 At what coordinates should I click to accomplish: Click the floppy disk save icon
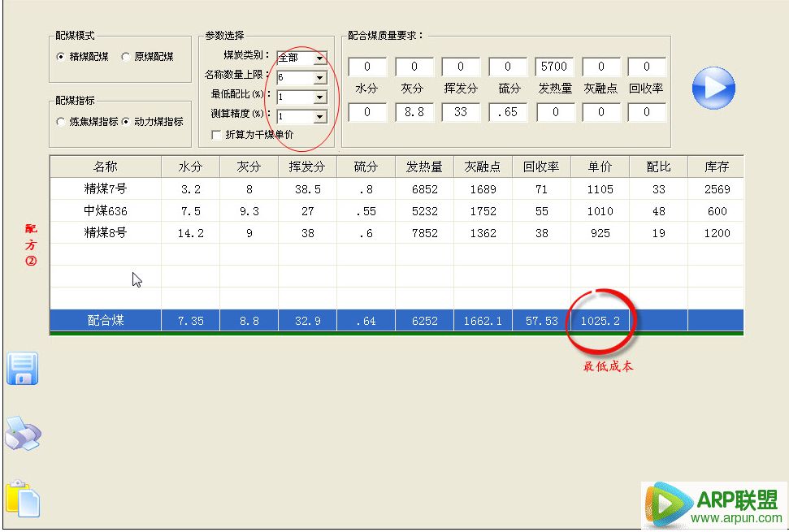tap(23, 369)
